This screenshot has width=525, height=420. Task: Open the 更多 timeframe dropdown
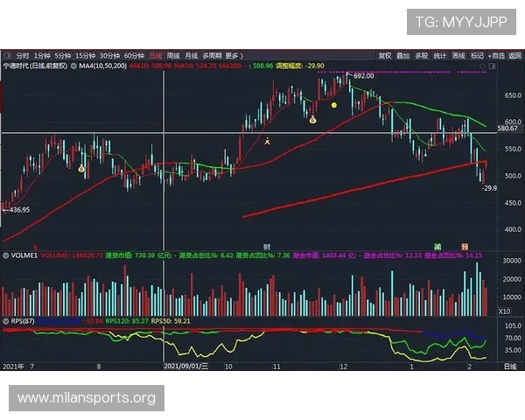[233, 54]
